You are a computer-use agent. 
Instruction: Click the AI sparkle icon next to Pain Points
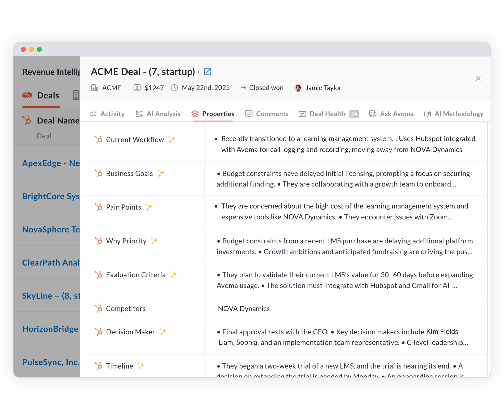[149, 207]
